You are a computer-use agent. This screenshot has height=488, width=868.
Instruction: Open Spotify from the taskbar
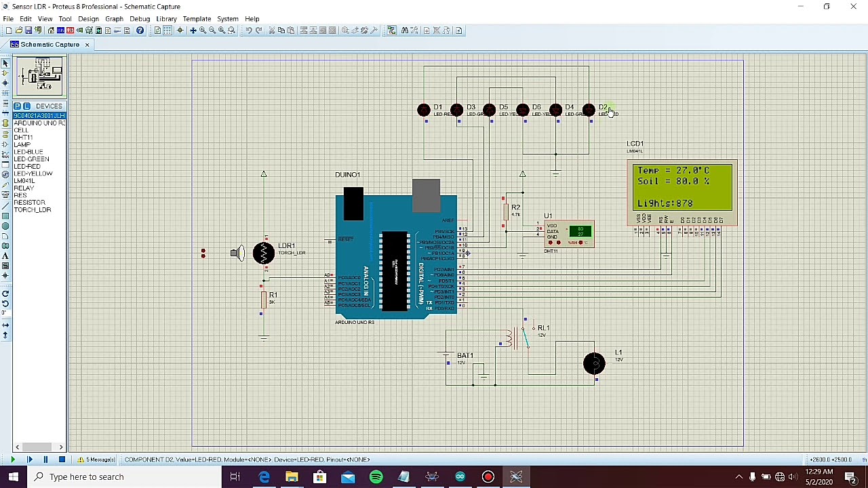click(376, 476)
